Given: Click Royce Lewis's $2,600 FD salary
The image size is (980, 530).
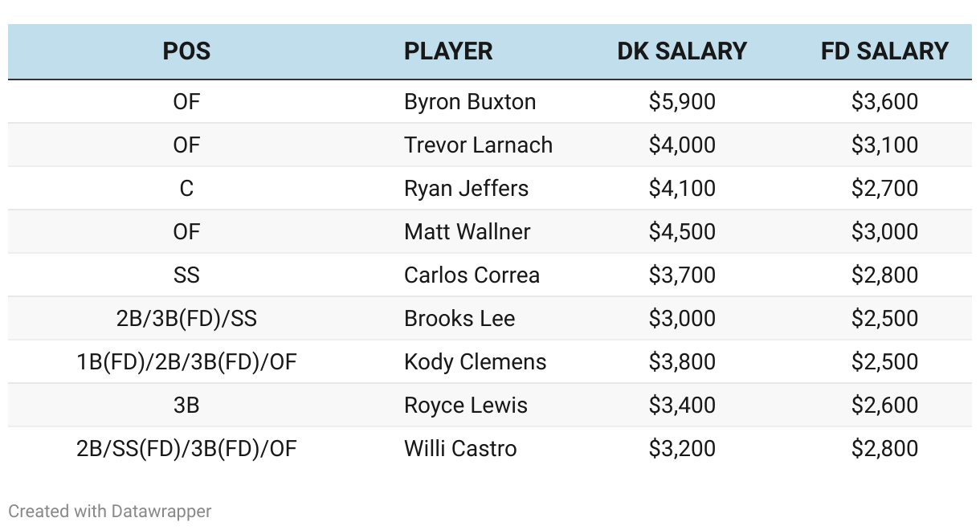Looking at the screenshot, I should click(x=884, y=406).
